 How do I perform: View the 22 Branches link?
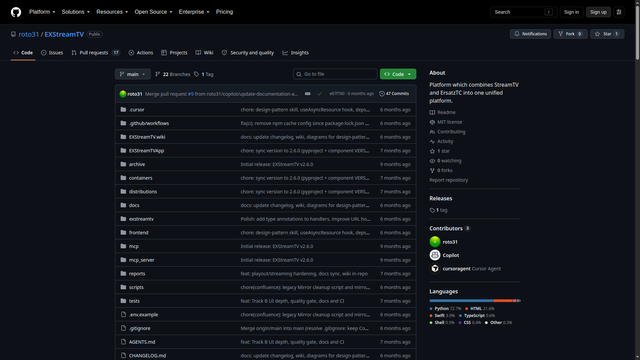173,74
